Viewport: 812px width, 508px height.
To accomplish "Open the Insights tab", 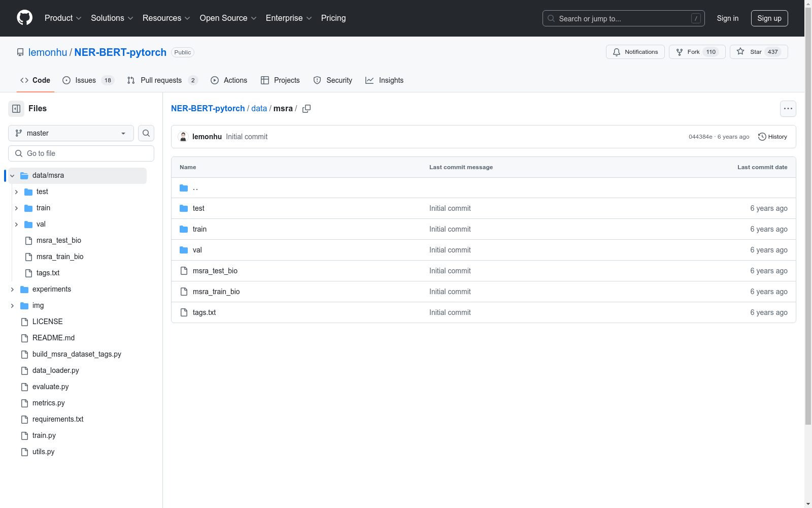I will (385, 80).
